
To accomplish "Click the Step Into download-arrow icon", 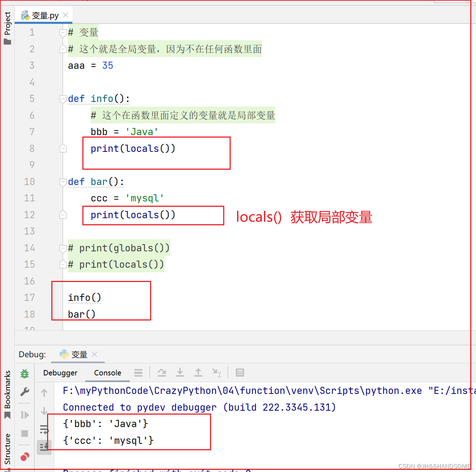I will tap(180, 373).
